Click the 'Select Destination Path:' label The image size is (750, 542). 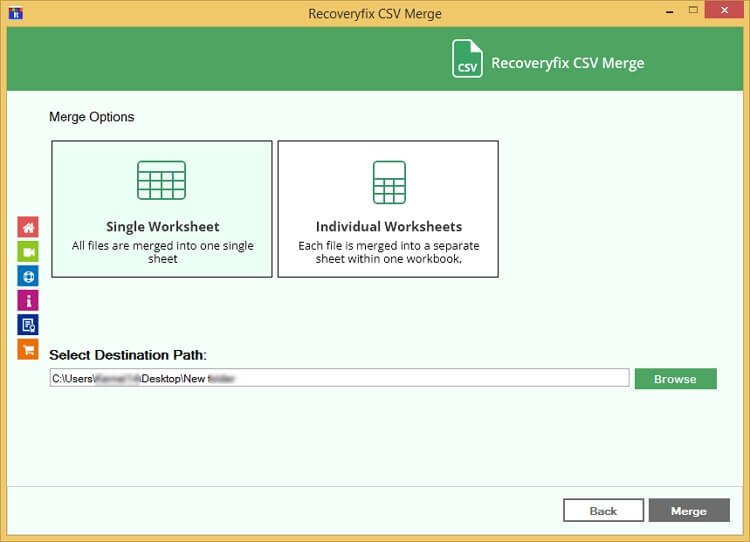tap(128, 355)
